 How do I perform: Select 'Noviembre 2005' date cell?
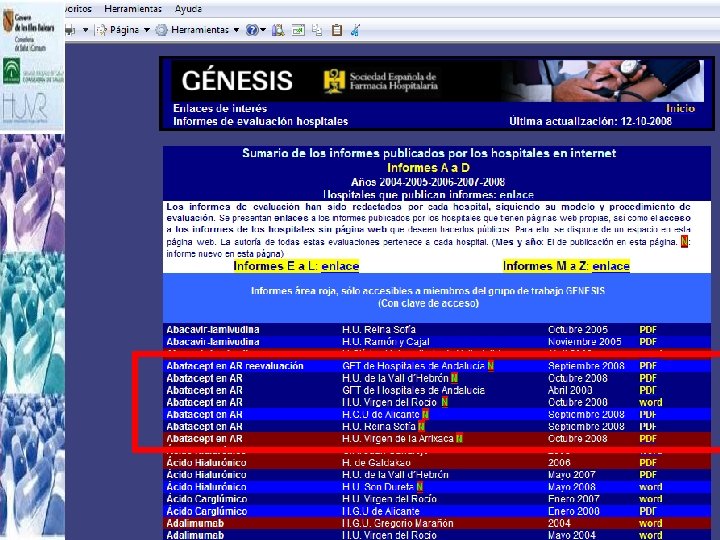coord(585,342)
